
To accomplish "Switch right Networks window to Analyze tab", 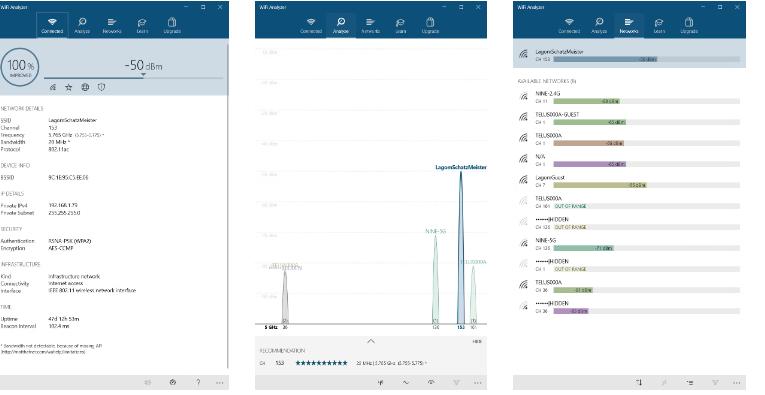I will click(599, 25).
